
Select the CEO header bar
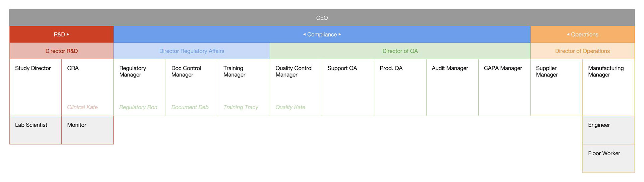pos(322,18)
